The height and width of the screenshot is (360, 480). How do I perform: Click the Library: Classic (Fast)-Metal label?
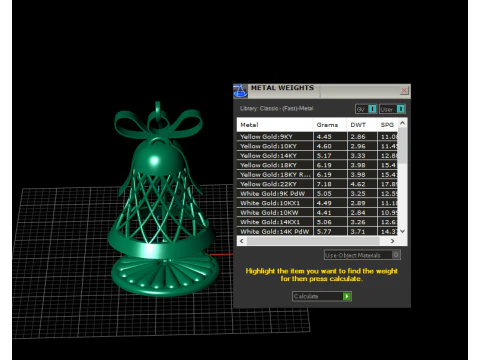pyautogui.click(x=276, y=108)
